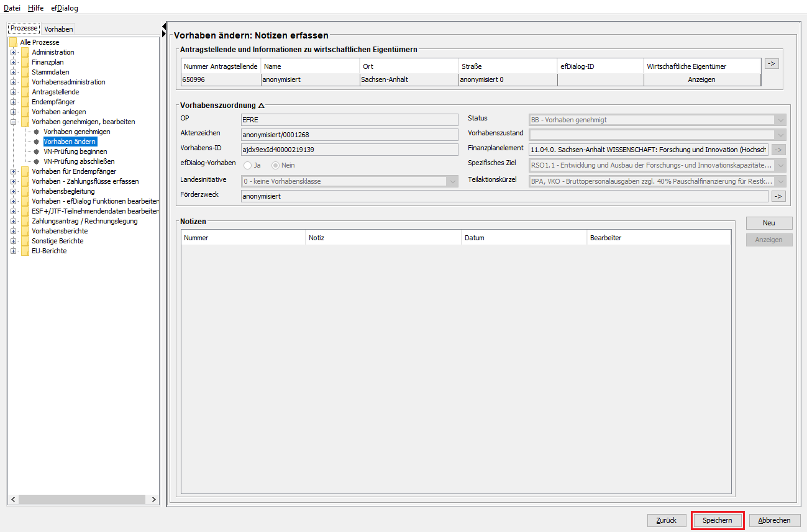Click the Finanzplan folder icon

click(x=25, y=62)
